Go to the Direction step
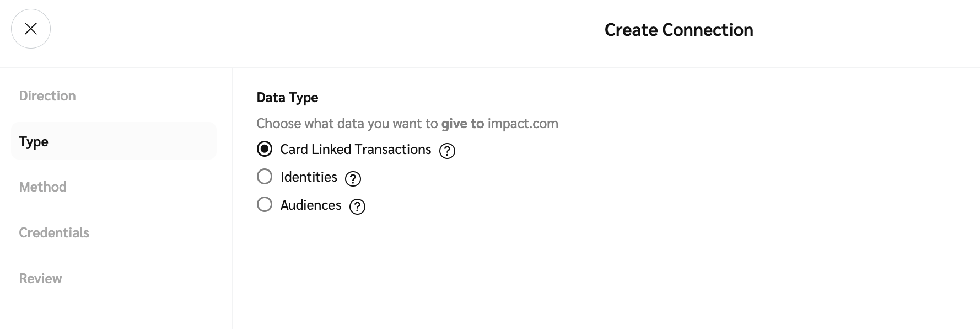Screen dimensions: 980x329 click(x=47, y=96)
